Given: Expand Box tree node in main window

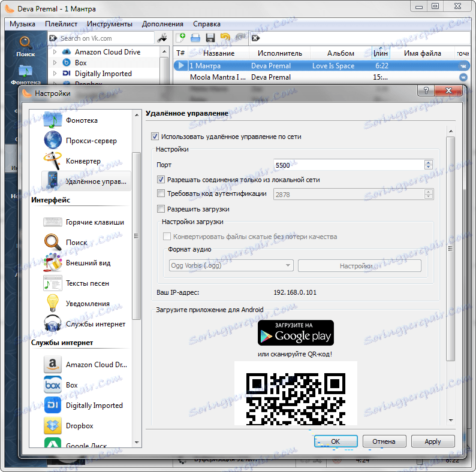Looking at the screenshot, I should pyautogui.click(x=55, y=63).
